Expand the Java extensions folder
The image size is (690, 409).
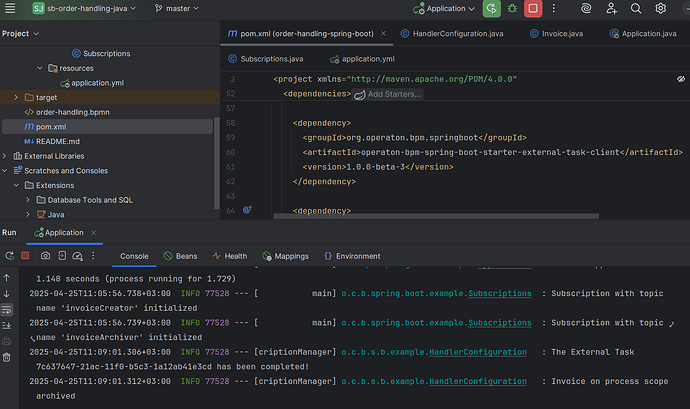click(x=28, y=214)
